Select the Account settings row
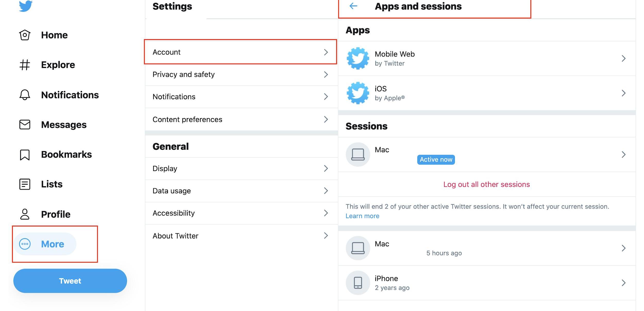This screenshot has height=311, width=644. click(240, 52)
